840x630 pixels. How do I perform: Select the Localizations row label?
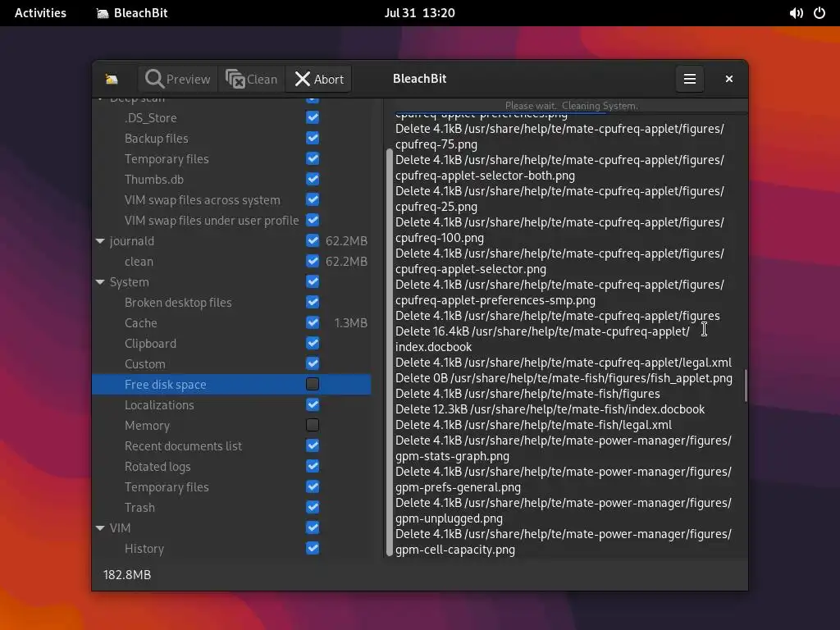tap(159, 405)
